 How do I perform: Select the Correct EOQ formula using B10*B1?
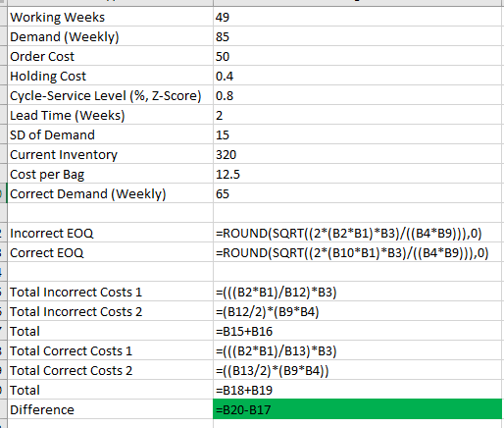(x=358, y=252)
